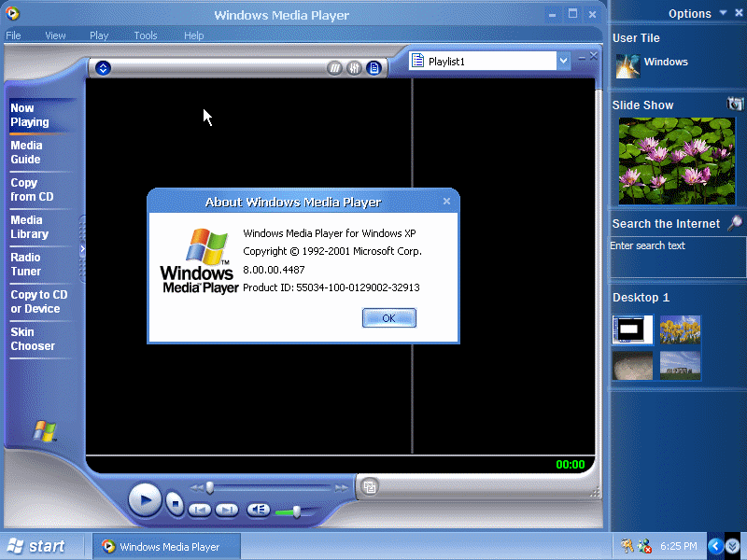
Task: Open the Media Guide section
Action: click(x=27, y=152)
